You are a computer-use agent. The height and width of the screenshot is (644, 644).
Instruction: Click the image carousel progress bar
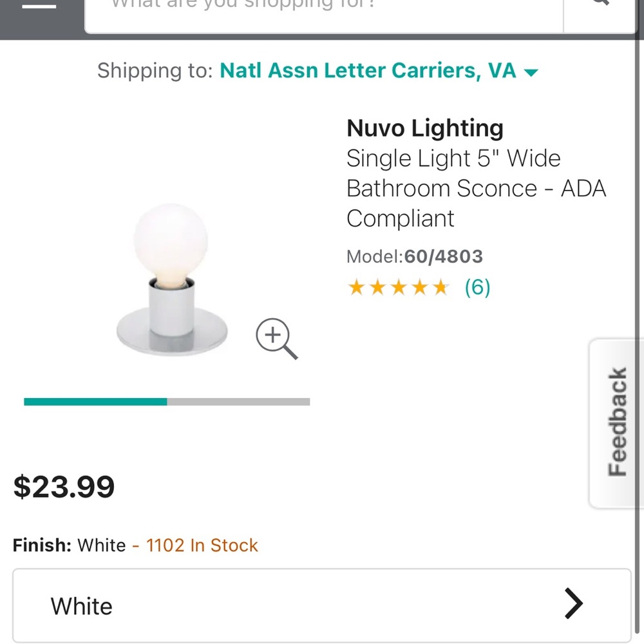(166, 401)
